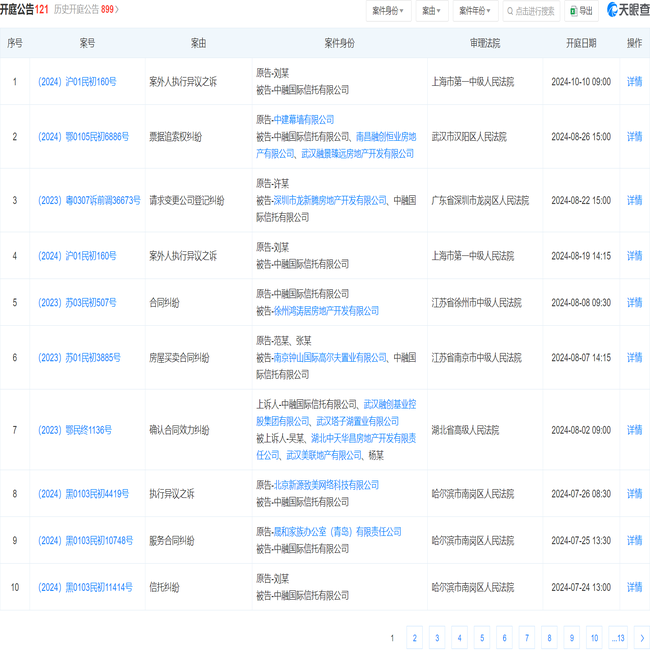The height and width of the screenshot is (650, 650).
Task: Click 详情 for row 5 合同纠纷
Action: coord(634,303)
